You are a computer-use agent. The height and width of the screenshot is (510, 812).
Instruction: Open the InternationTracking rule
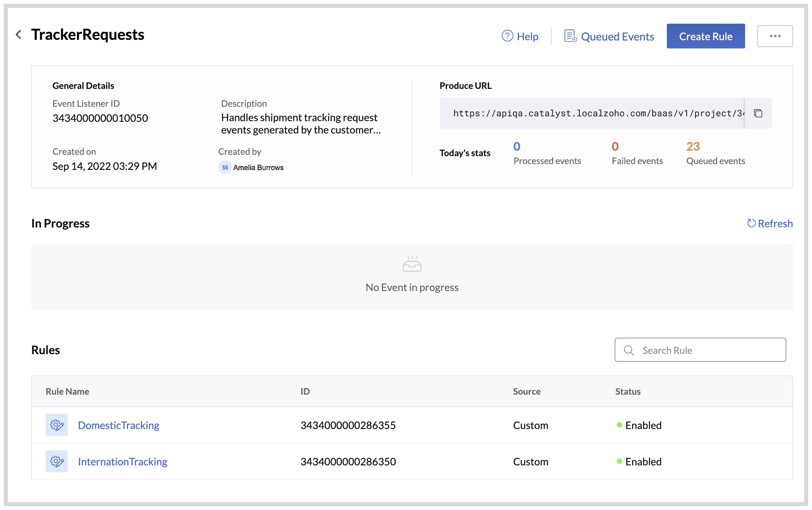pyautogui.click(x=123, y=461)
